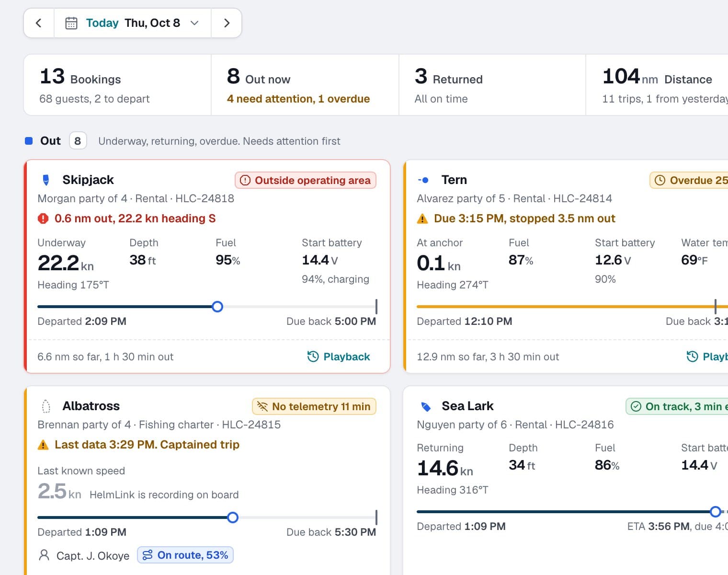Screen dimensions: 728x575
Task: Click the warning triangle on Tern card
Action: coord(422,219)
